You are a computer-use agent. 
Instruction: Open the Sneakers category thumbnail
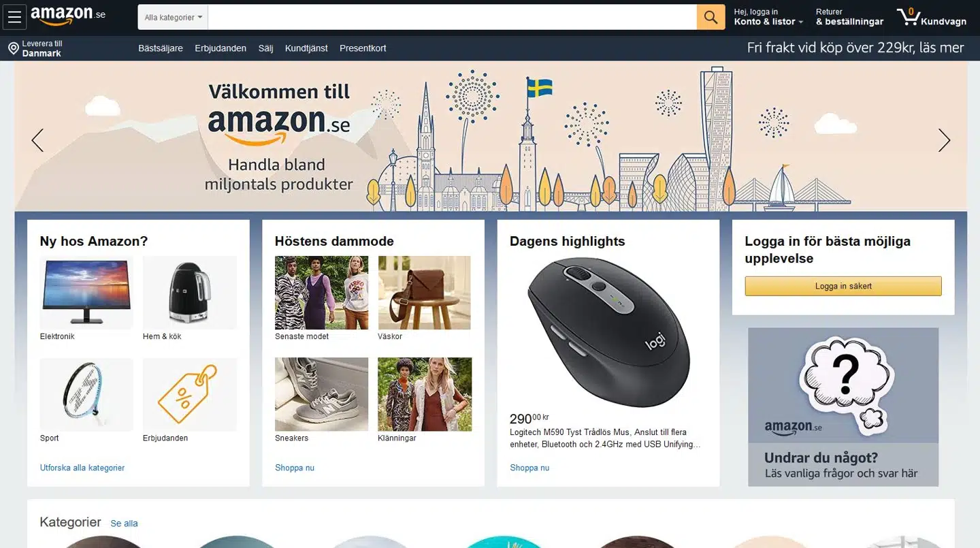click(x=321, y=394)
